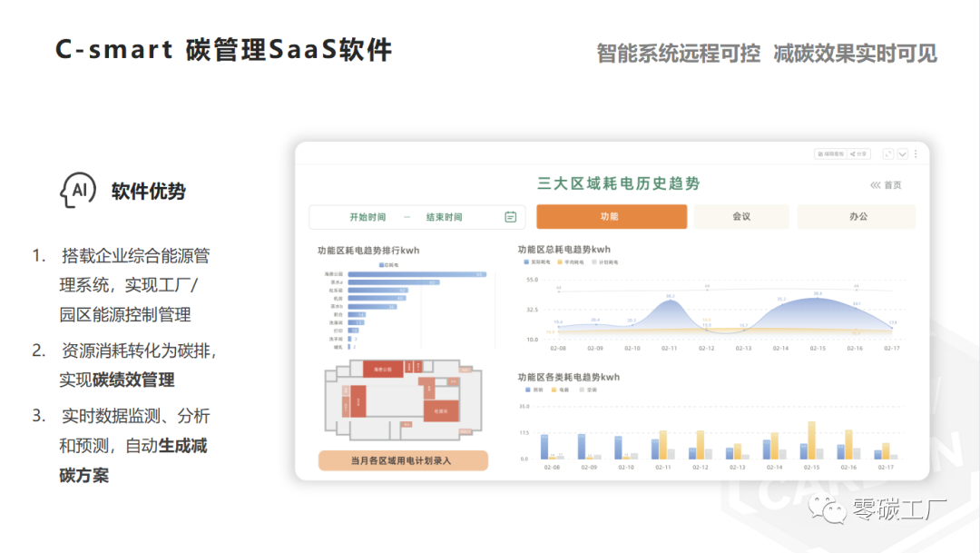Image resolution: width=980 pixels, height=553 pixels.
Task: Go back via the 首页 triple-chevron icon
Action: coord(875,185)
